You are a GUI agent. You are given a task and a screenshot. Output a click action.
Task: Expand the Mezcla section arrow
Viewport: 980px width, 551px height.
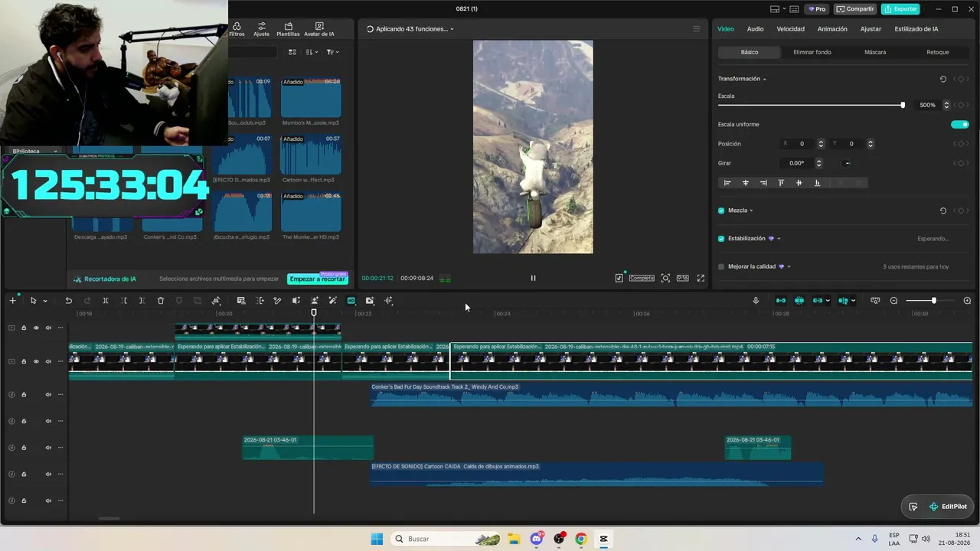click(x=751, y=210)
